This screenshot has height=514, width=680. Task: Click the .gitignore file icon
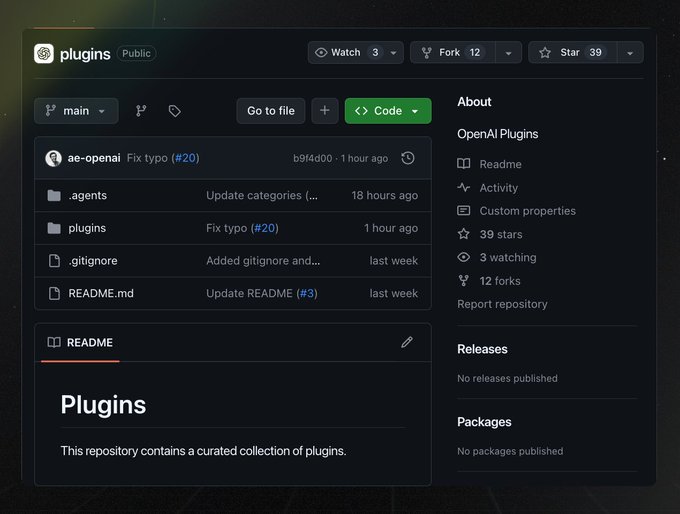point(54,261)
